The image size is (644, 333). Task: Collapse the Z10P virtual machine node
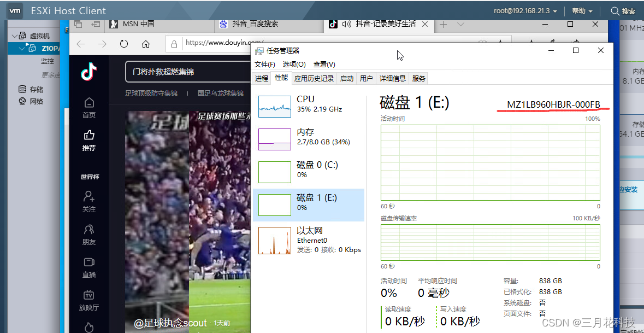click(x=22, y=49)
